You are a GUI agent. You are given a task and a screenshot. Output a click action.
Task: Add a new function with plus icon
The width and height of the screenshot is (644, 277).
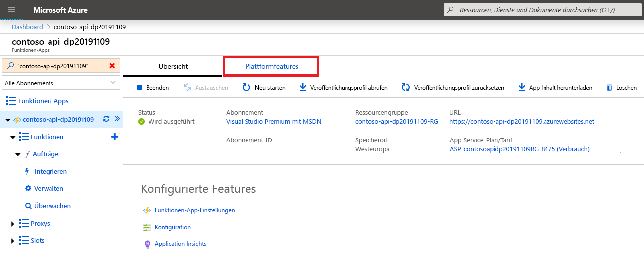coord(114,137)
